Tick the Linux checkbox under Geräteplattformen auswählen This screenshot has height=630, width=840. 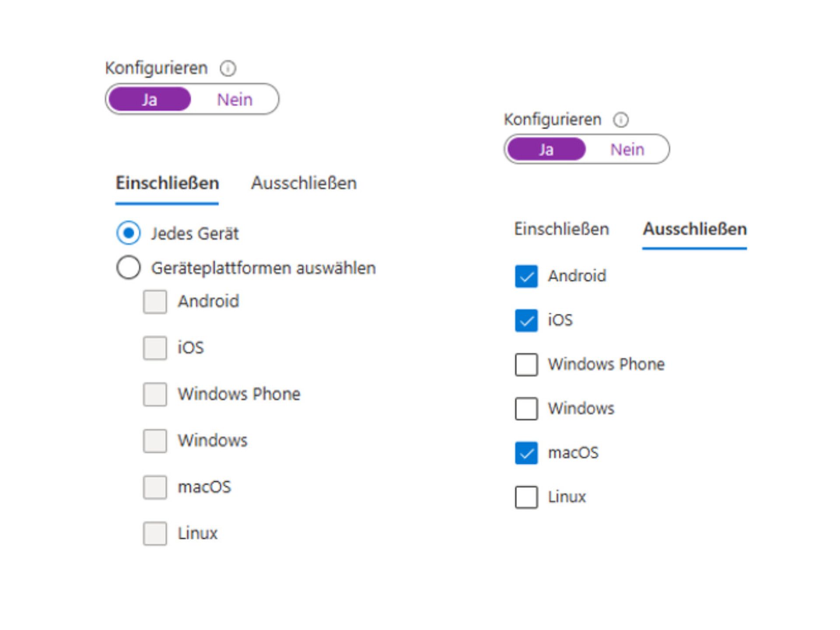(155, 533)
